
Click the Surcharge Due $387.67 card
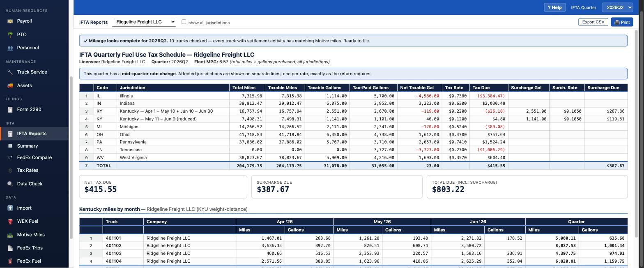(x=337, y=187)
